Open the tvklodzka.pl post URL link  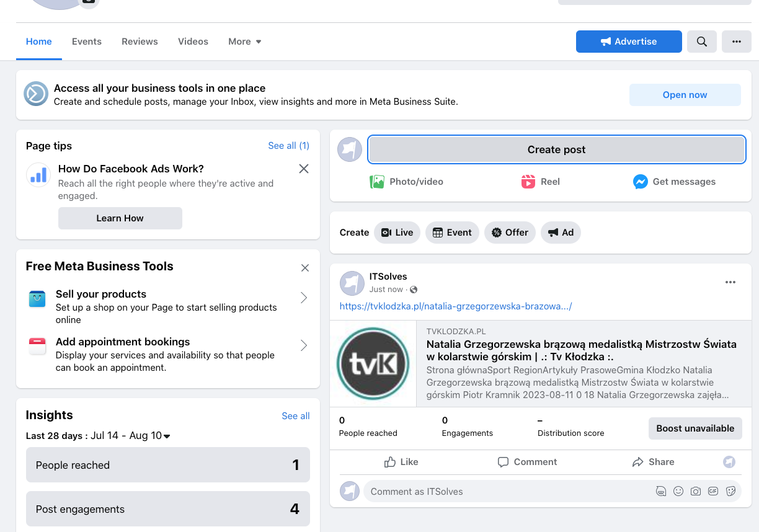456,306
